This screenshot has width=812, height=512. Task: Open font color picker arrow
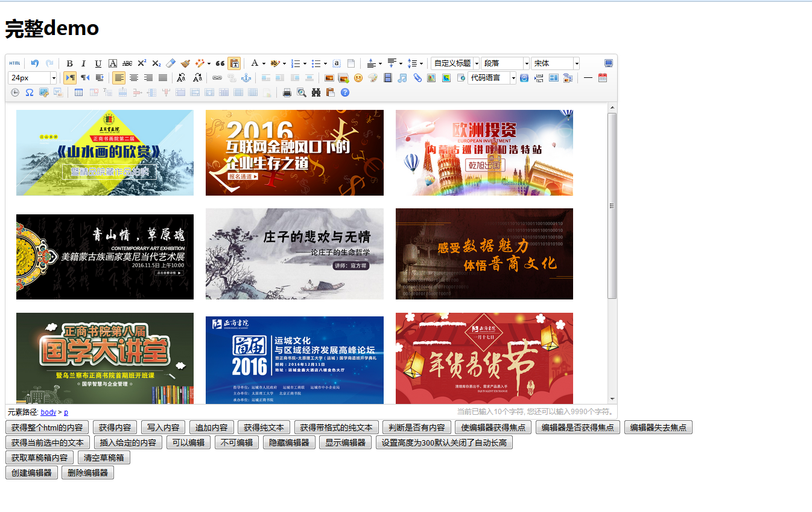click(264, 63)
